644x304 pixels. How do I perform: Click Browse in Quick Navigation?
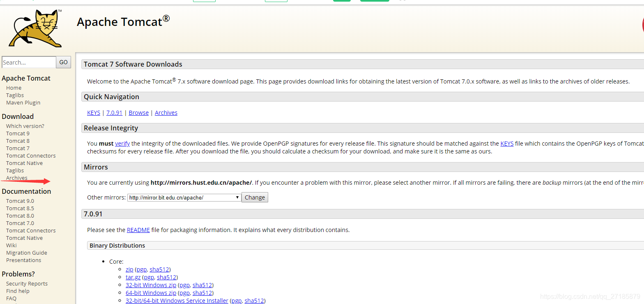[139, 113]
